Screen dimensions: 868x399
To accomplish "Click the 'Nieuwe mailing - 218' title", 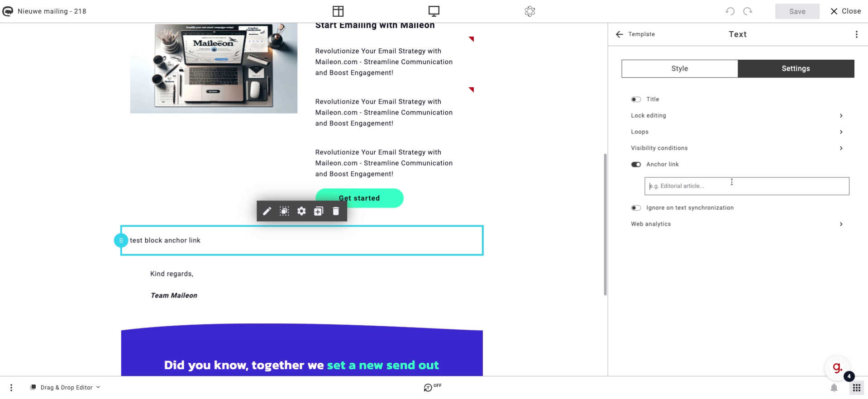I will pyautogui.click(x=52, y=11).
